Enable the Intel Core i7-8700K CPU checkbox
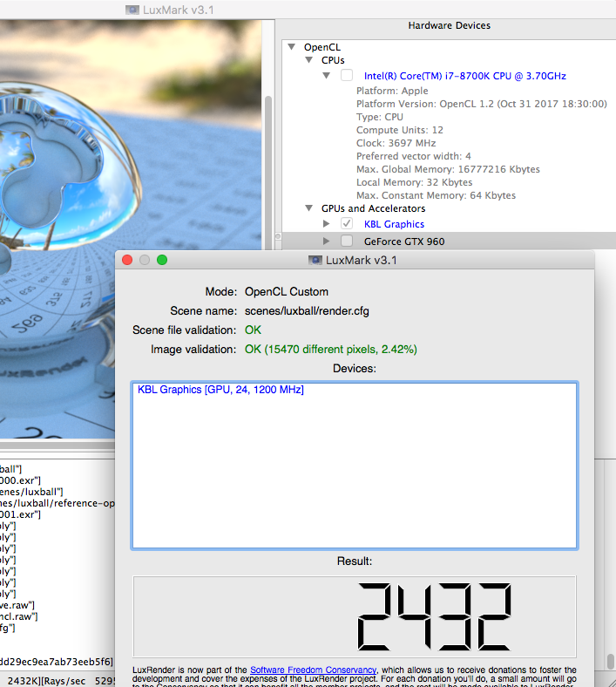Screen dimensions: 616x687 347,76
